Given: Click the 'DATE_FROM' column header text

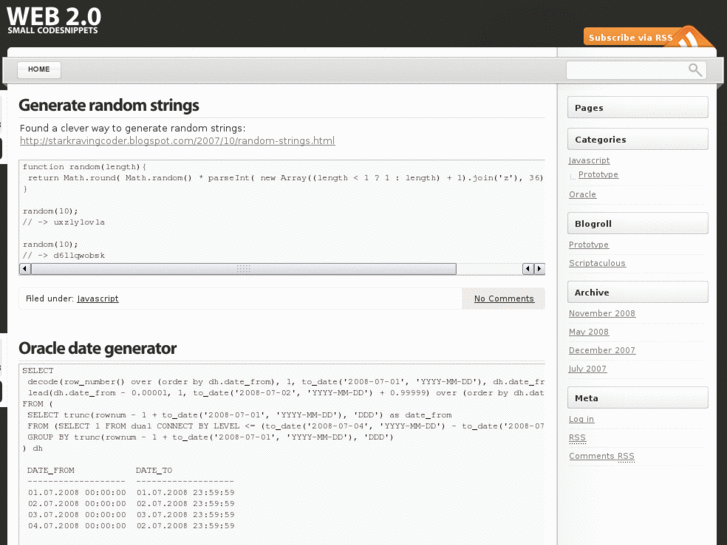Looking at the screenshot, I should pyautogui.click(x=51, y=470).
